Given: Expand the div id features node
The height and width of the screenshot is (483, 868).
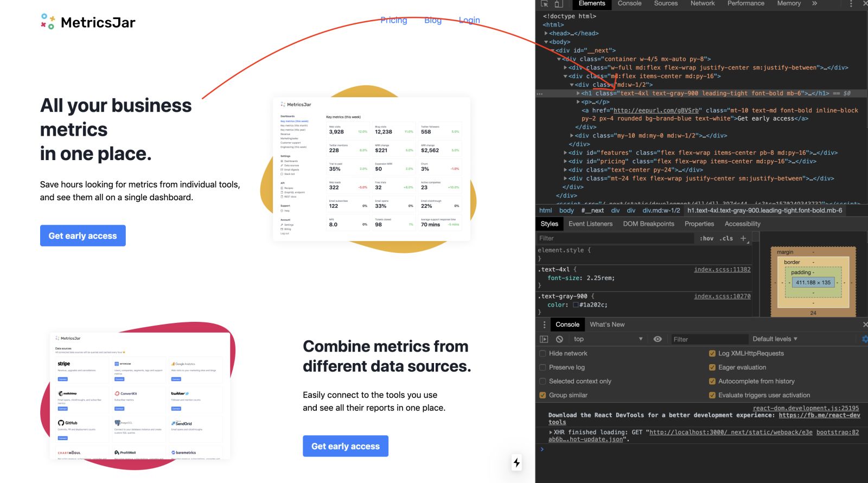Looking at the screenshot, I should (x=566, y=153).
